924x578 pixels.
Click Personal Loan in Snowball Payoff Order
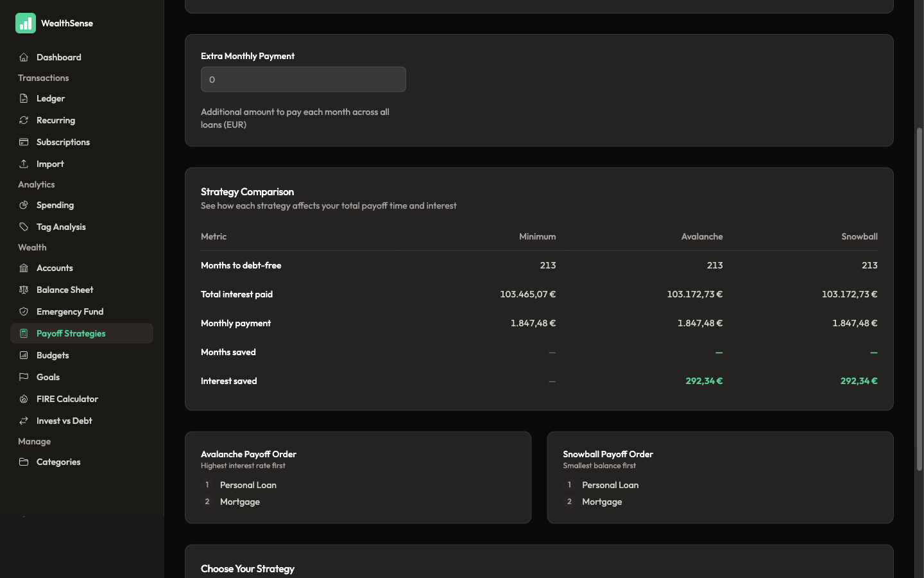(610, 485)
